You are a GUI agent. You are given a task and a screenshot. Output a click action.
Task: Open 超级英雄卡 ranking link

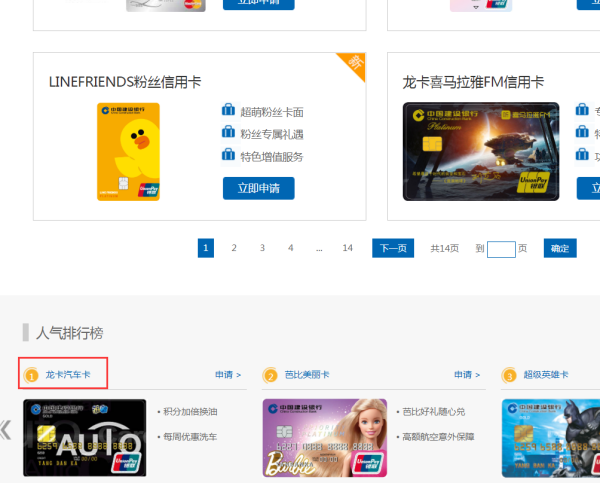pyautogui.click(x=546, y=374)
